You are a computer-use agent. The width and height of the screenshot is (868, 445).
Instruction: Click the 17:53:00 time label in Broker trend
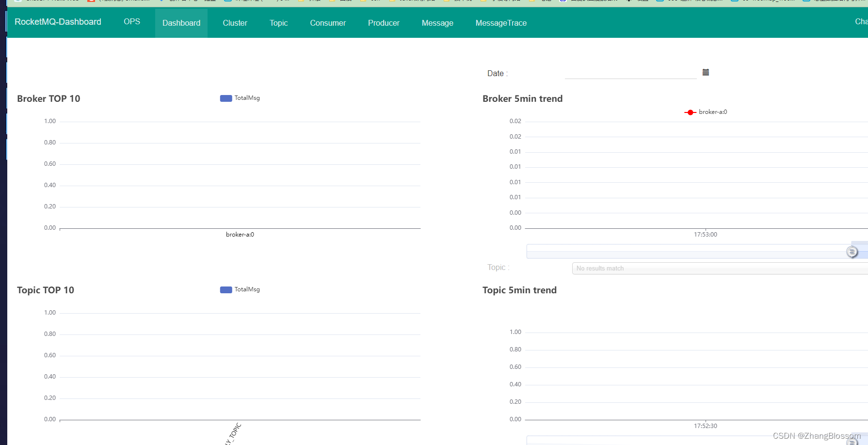coord(706,235)
